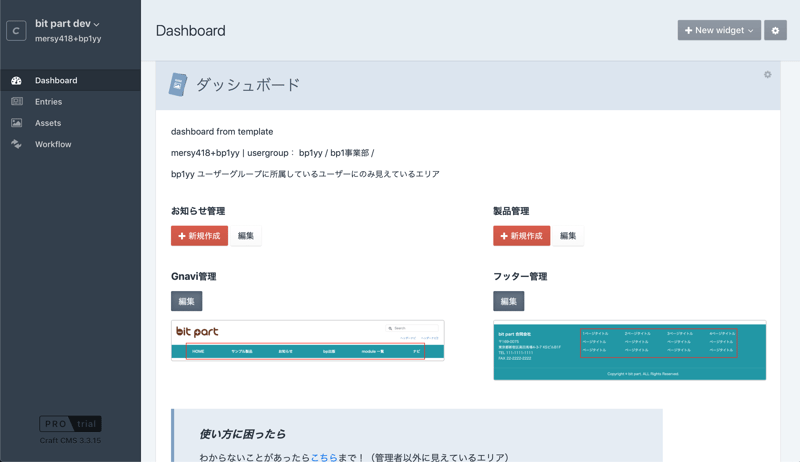Open Assets section from sidebar
Viewport: 800px width, 462px height.
[48, 123]
